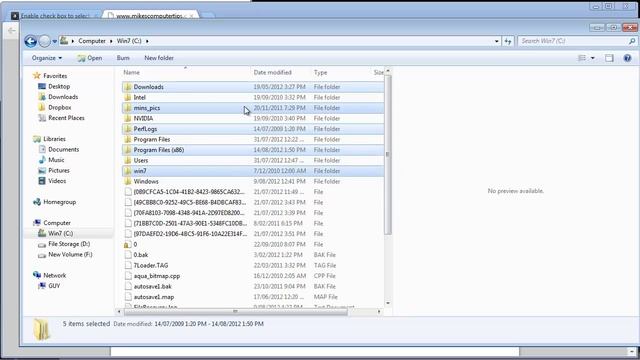Select the Users folder
The image size is (640, 360).
253,160
